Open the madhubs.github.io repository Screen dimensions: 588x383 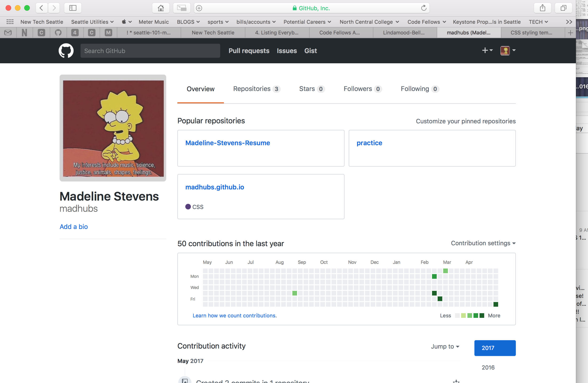coord(215,187)
